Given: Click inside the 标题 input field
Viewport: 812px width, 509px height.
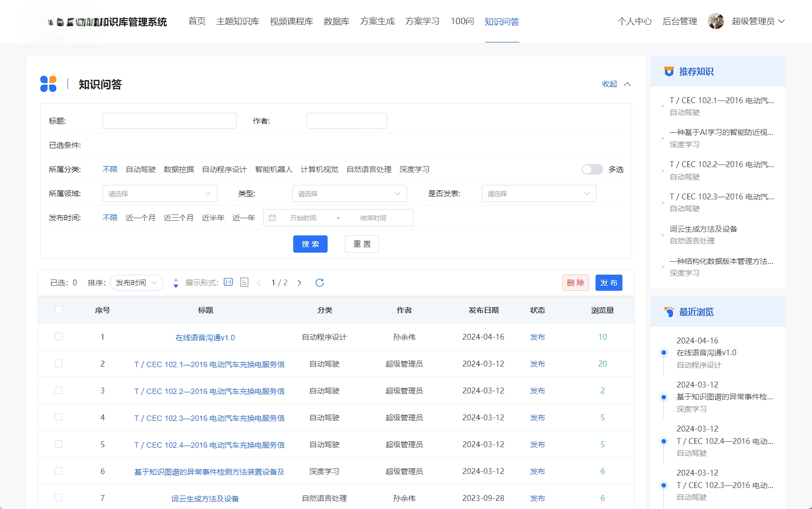Looking at the screenshot, I should click(x=169, y=120).
